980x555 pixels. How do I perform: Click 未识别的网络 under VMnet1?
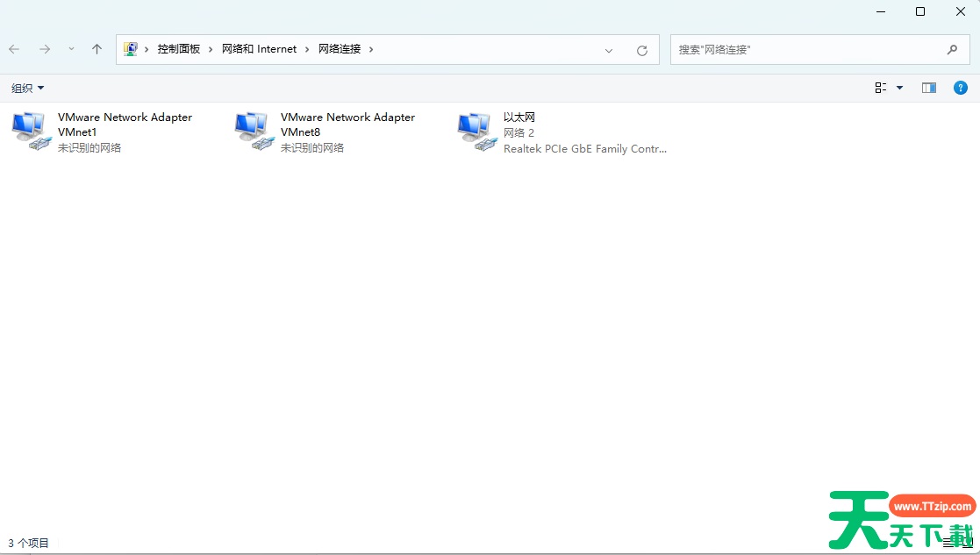89,148
